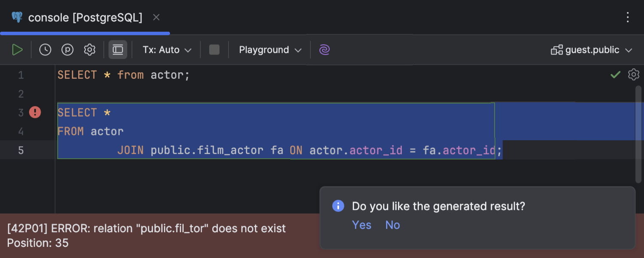Click Yes in the generated result prompt

[361, 225]
